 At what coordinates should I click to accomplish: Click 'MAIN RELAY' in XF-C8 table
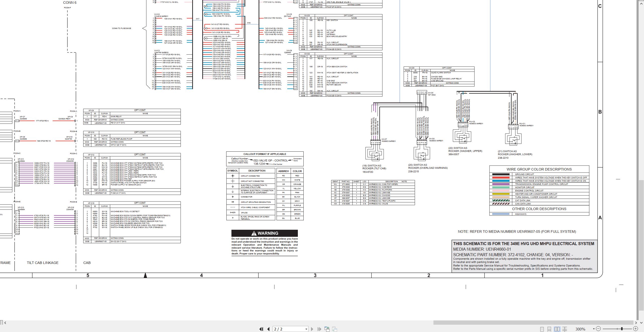click(116, 117)
